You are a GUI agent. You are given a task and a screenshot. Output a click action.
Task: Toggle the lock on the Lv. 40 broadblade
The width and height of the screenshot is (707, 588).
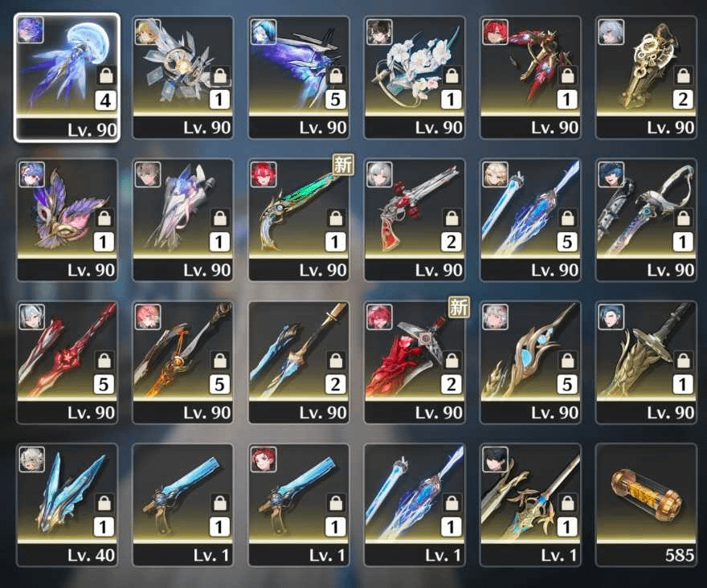pos(104,502)
